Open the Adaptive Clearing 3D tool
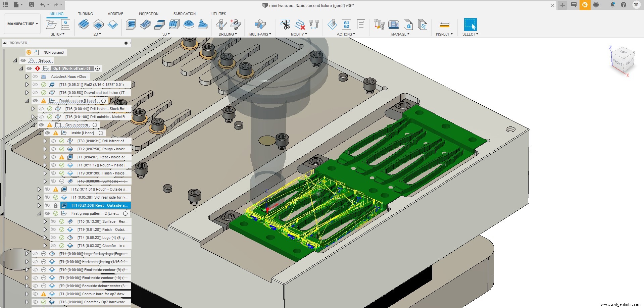The height and width of the screenshot is (308, 644). tap(131, 24)
